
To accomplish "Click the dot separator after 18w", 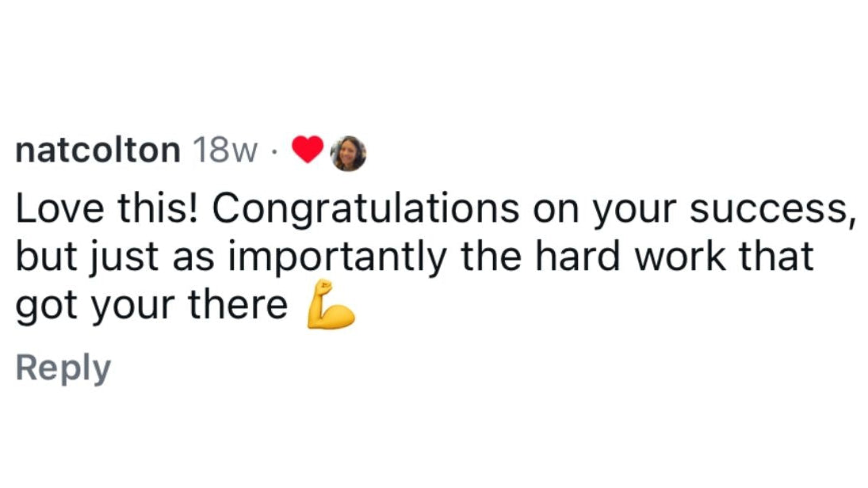I will [x=274, y=151].
